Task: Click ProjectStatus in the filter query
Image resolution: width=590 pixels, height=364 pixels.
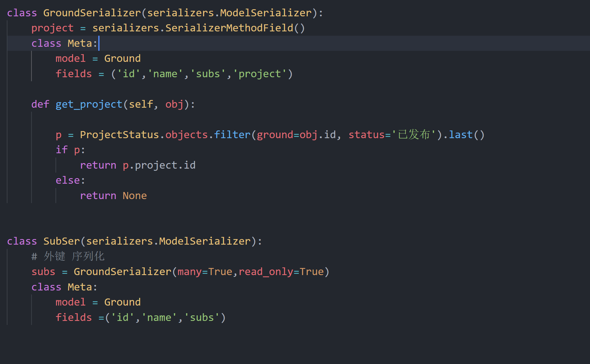Action: (x=119, y=135)
